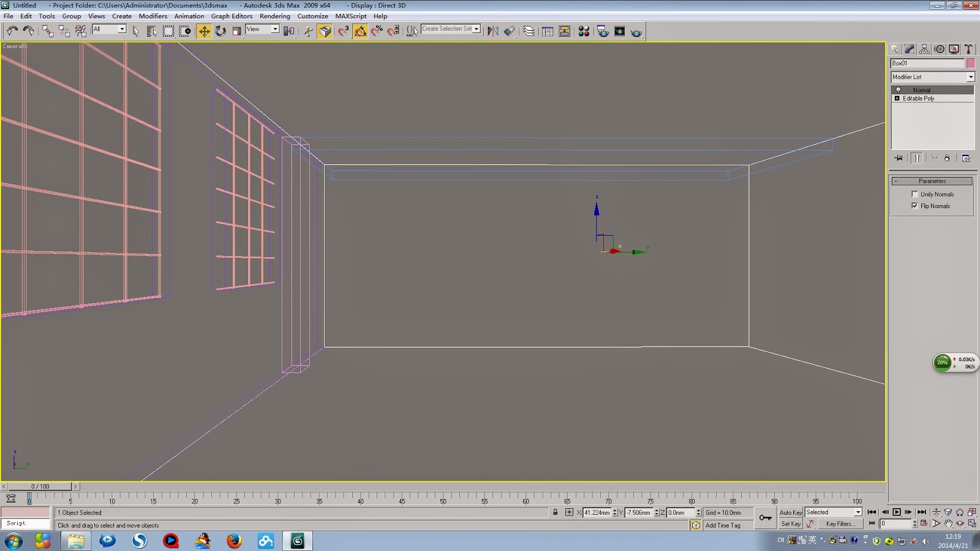The height and width of the screenshot is (551, 980).
Task: Expand the Editable Poly stack entry
Action: (x=897, y=98)
